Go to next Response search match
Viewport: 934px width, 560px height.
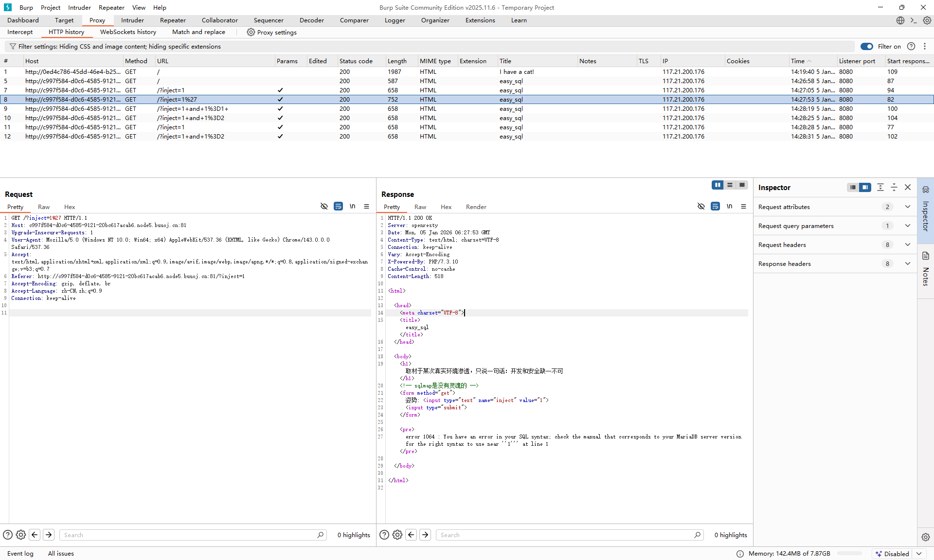coord(425,535)
